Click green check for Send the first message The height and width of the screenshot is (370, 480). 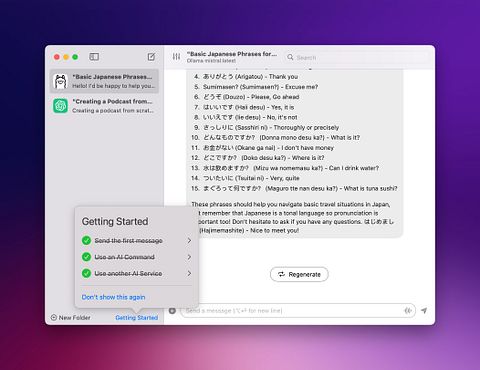(86, 240)
